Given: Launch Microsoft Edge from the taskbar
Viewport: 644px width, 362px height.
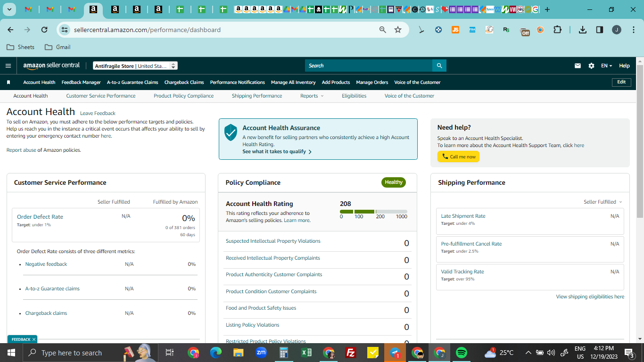Looking at the screenshot, I should pyautogui.click(x=216, y=353).
